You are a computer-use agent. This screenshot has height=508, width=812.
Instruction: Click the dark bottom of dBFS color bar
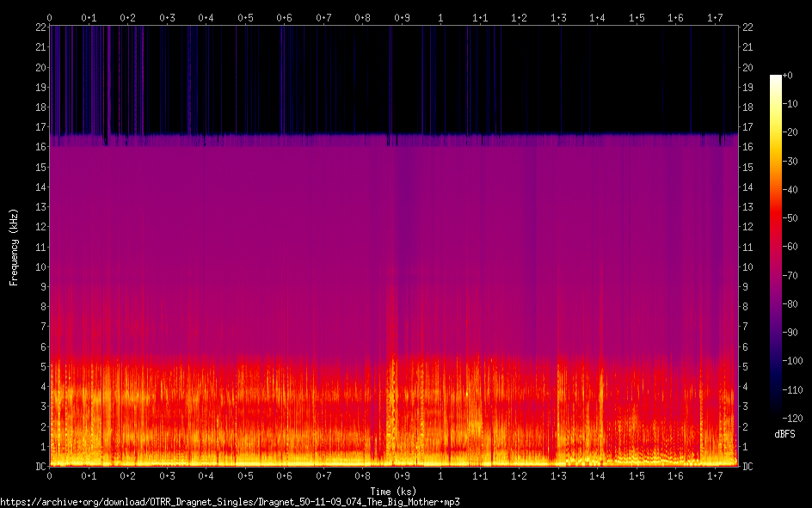(x=776, y=414)
